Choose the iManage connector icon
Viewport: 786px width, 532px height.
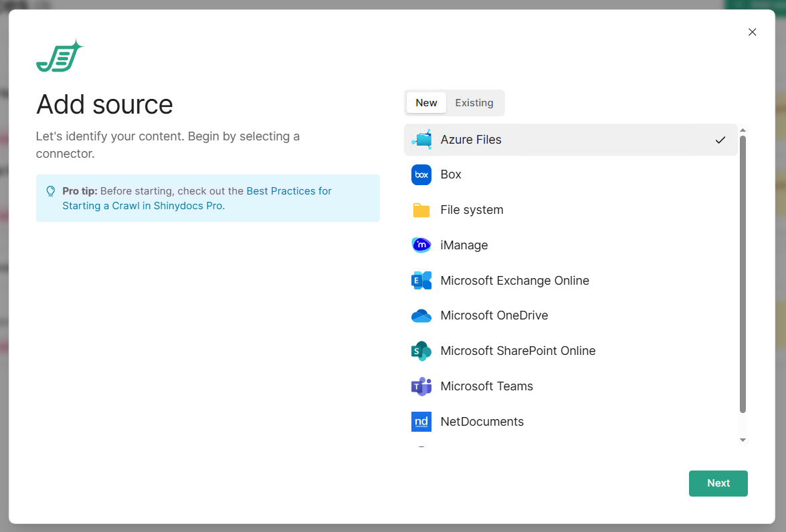[421, 245]
